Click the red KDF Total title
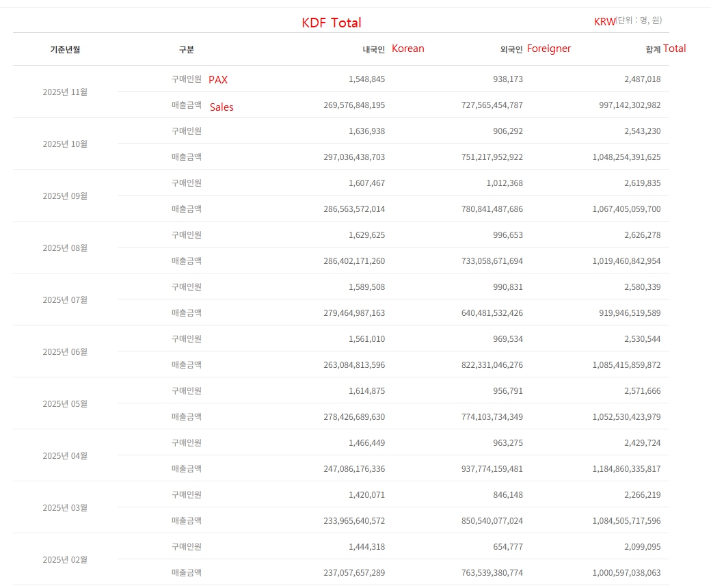The height and width of the screenshot is (588, 711). click(x=332, y=23)
